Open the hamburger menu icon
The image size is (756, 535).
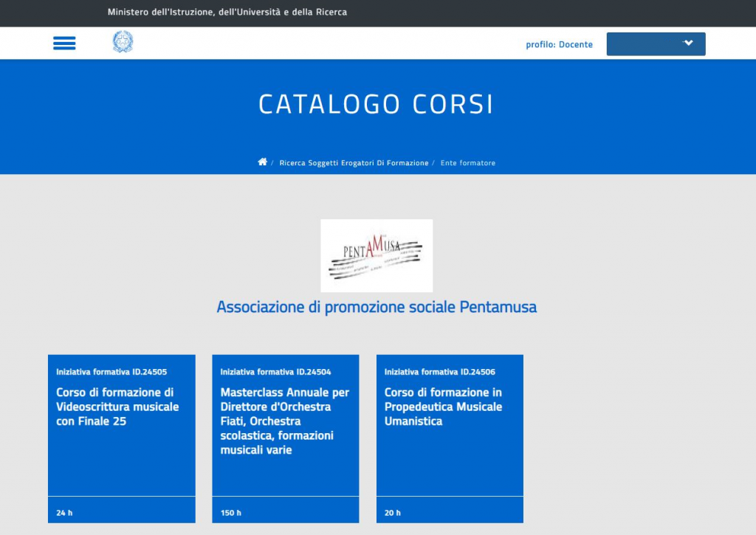pyautogui.click(x=64, y=44)
